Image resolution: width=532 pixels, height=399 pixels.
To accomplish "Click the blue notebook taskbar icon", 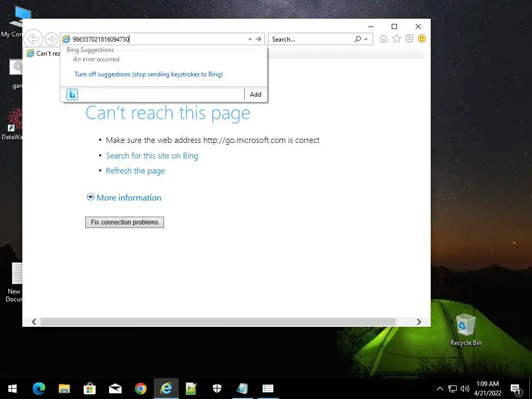I will (x=243, y=389).
